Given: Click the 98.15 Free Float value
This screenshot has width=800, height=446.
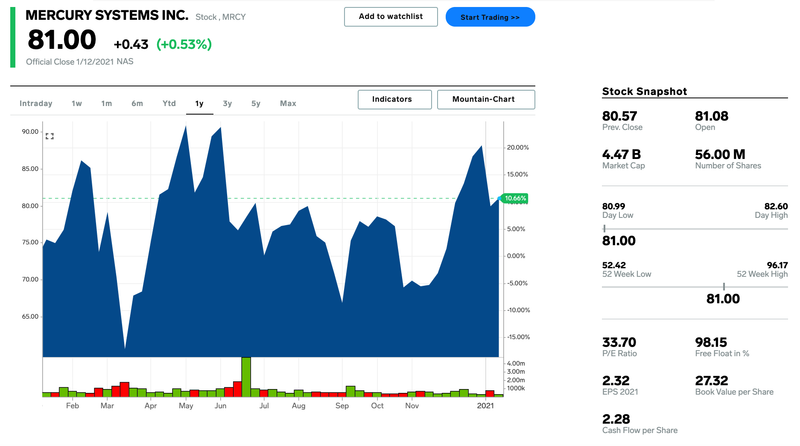Looking at the screenshot, I should pyautogui.click(x=711, y=342).
